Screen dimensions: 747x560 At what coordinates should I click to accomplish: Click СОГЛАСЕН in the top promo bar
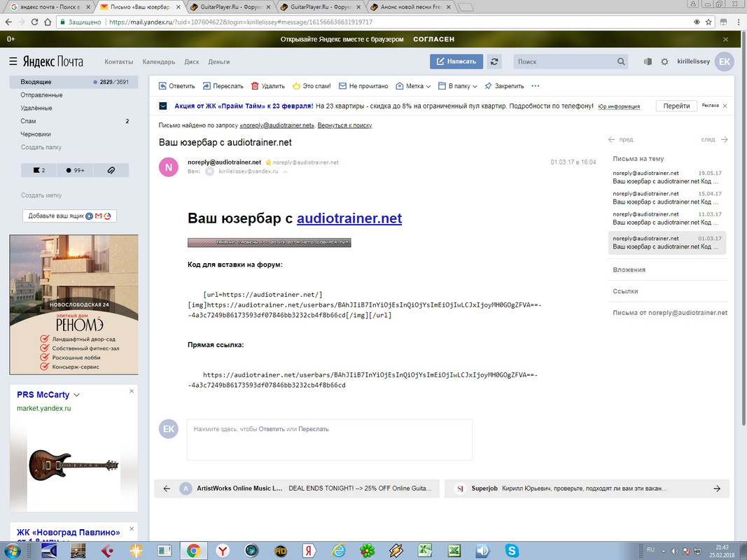click(433, 39)
